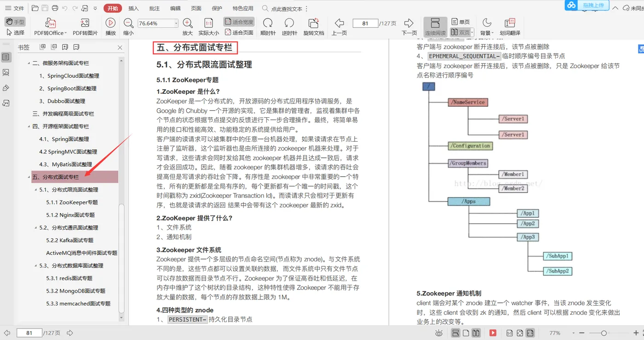644x340 pixels.
Task: Switch to the 批注 tab
Action: (154, 8)
